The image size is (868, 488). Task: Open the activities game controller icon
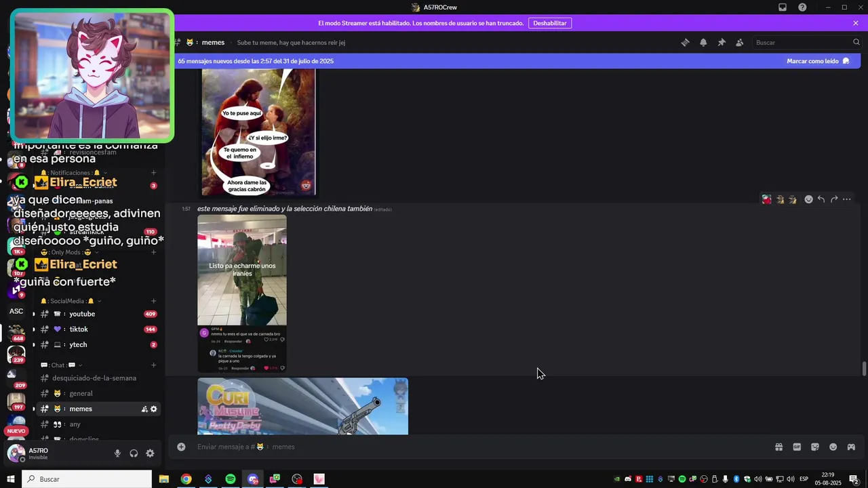[851, 447]
